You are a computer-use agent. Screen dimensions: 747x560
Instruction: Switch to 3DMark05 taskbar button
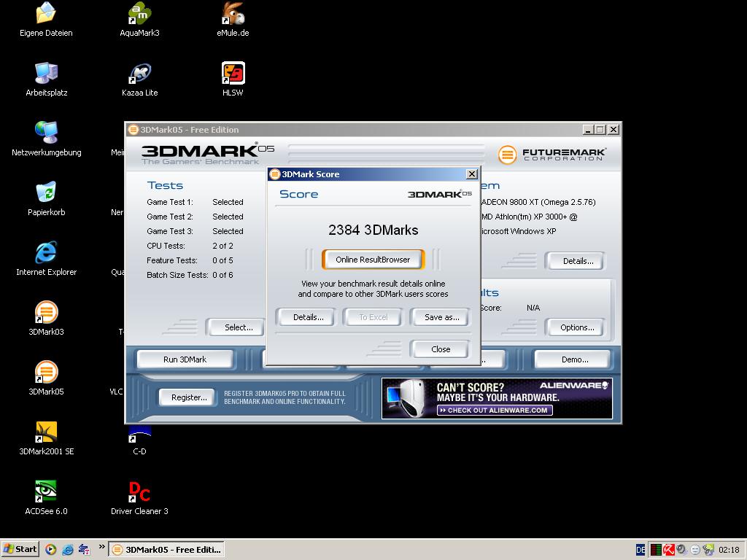[166, 550]
